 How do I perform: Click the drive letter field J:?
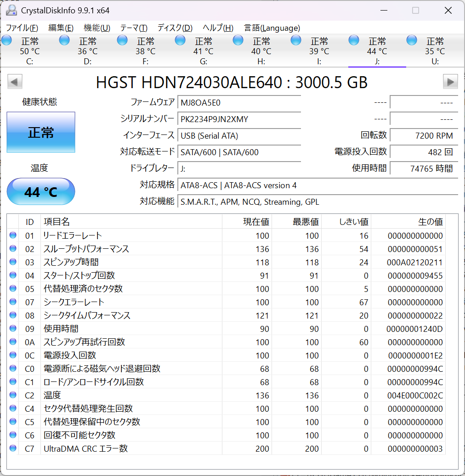[239, 168]
